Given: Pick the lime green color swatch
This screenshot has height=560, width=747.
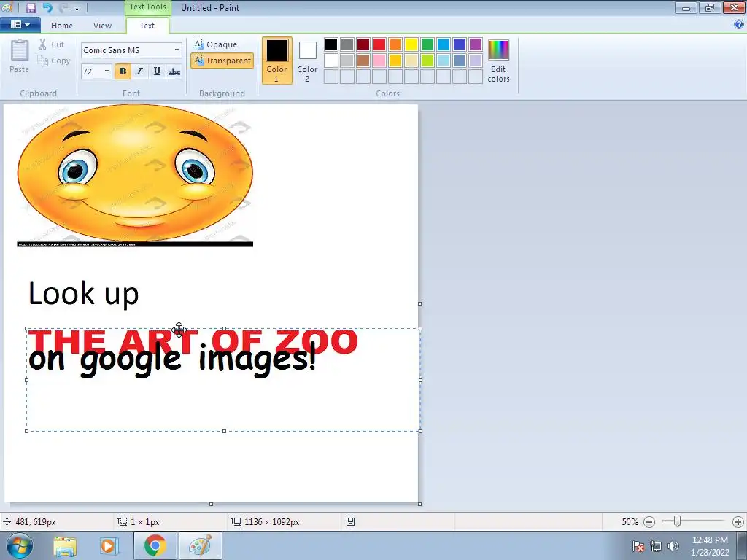Looking at the screenshot, I should coord(427,61).
